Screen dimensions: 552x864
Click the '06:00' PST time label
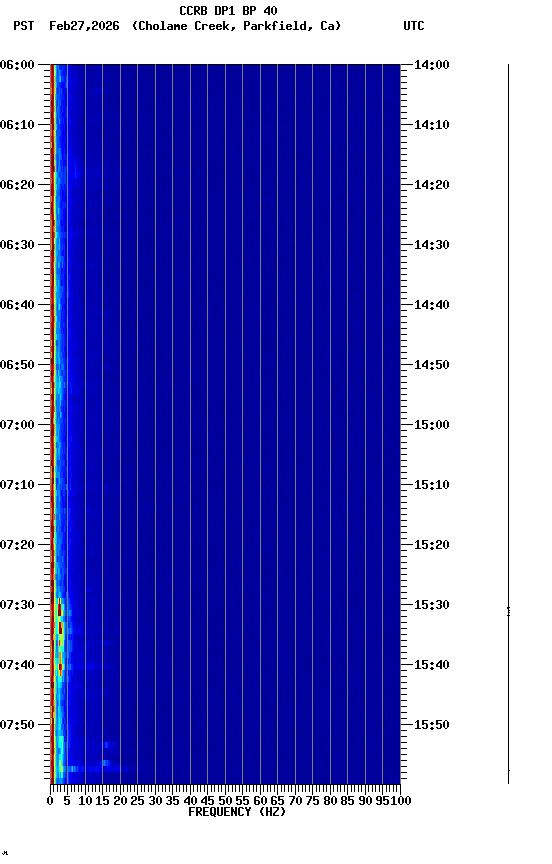[x=17, y=65]
